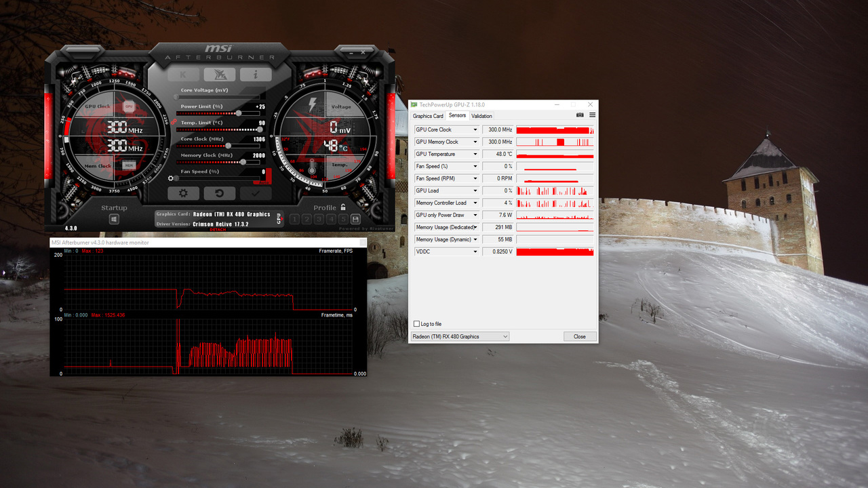Select the Sensors tab in GPU-Z
868x488 pixels.
457,115
